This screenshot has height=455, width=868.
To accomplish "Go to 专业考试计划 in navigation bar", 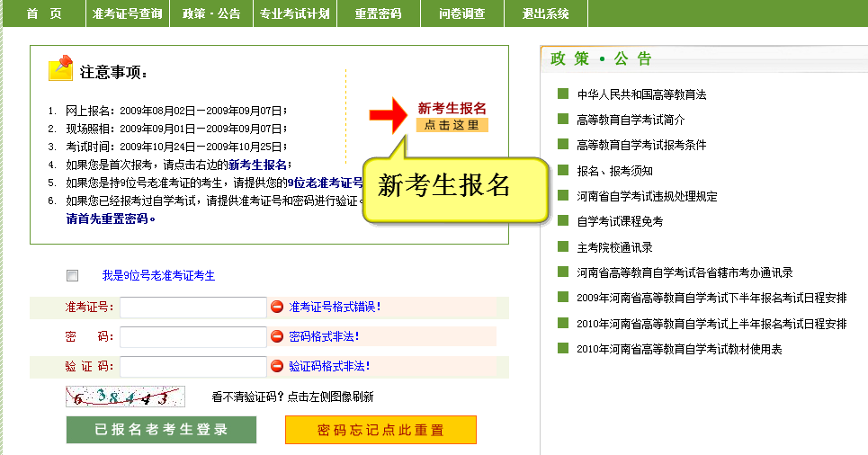I will pos(294,13).
